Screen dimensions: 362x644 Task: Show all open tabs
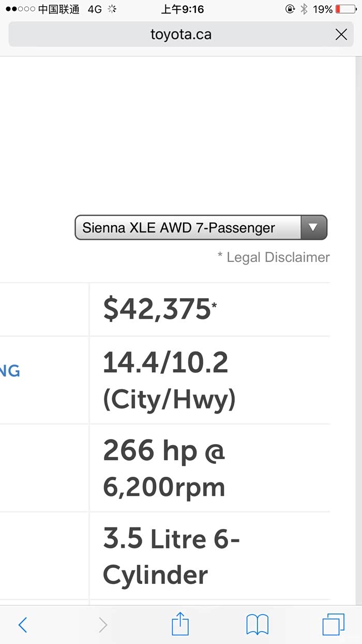click(333, 625)
